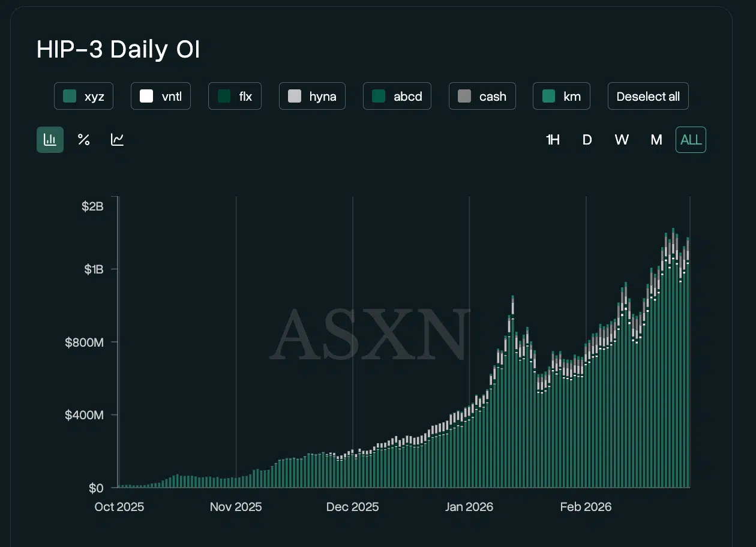Switch to percentage view mode
This screenshot has height=547, width=756.
click(83, 139)
